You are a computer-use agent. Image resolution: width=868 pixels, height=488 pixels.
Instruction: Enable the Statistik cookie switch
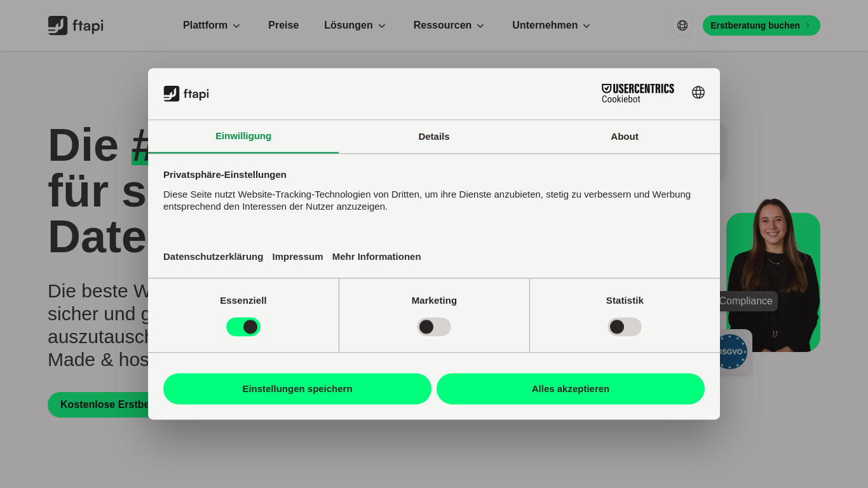(625, 327)
